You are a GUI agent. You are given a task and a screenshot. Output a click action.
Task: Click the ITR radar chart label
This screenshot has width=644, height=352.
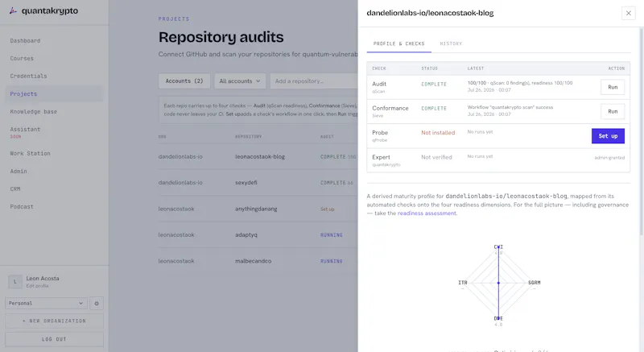pos(463,283)
